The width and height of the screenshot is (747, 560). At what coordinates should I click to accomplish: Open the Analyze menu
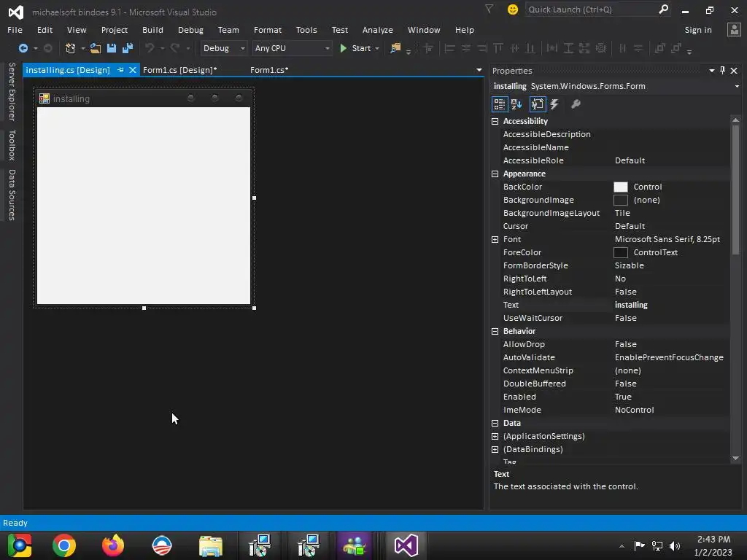pyautogui.click(x=377, y=30)
